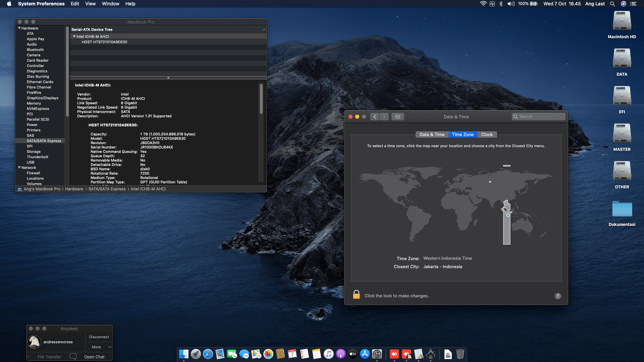Switch to the Clock tab

pyautogui.click(x=487, y=134)
